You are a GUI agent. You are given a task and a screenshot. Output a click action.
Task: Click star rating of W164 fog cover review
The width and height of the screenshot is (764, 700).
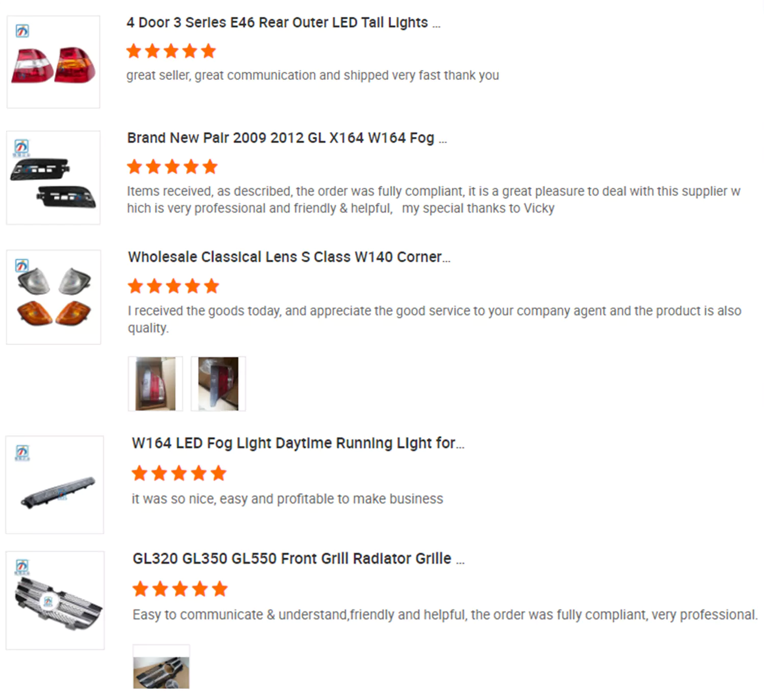tap(172, 166)
